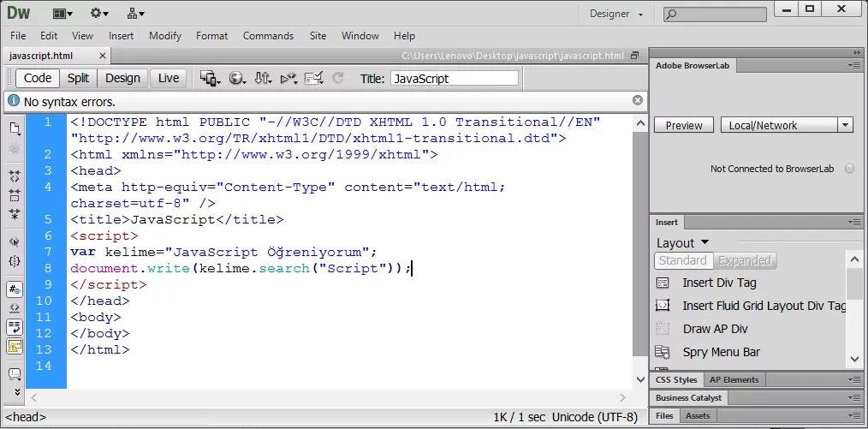This screenshot has width=868, height=429.
Task: Click the code editor vertical scrollbar
Action: (640, 243)
